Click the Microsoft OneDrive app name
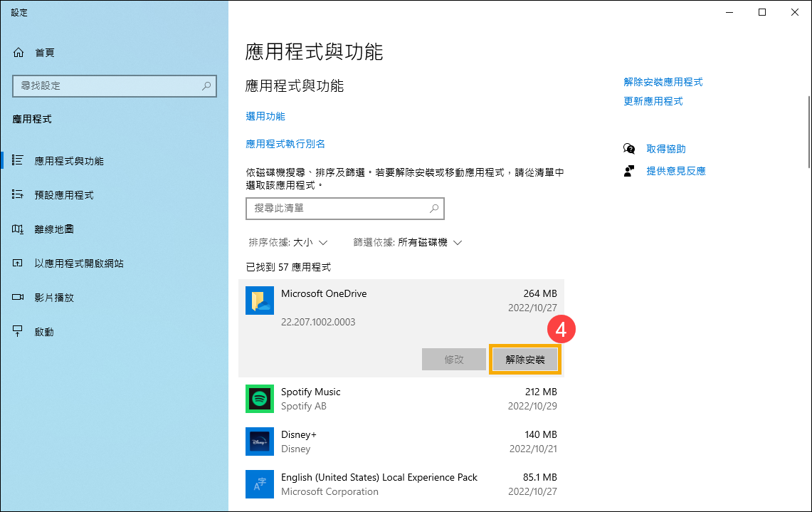Image resolution: width=812 pixels, height=512 pixels. point(324,293)
